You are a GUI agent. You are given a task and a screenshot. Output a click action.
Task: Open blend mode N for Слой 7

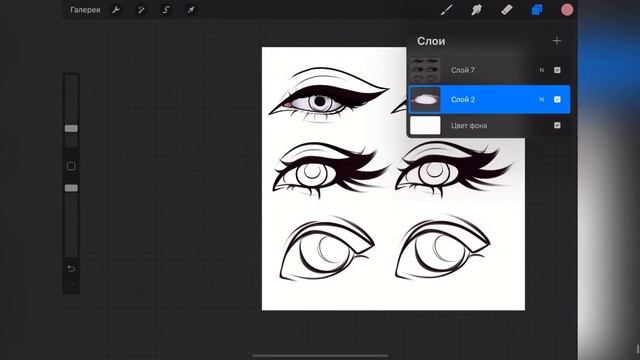[542, 70]
